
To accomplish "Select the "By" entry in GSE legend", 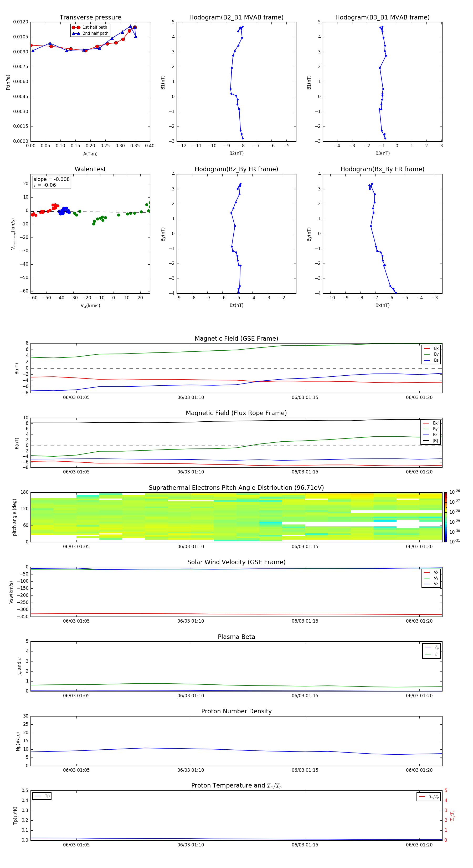I will pos(431,355).
